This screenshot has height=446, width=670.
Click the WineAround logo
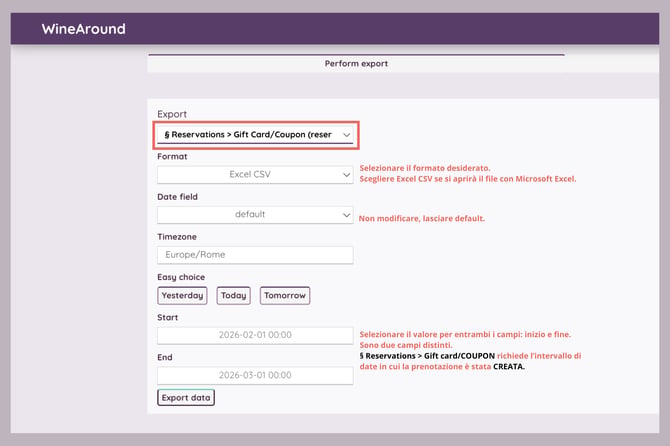[x=83, y=29]
